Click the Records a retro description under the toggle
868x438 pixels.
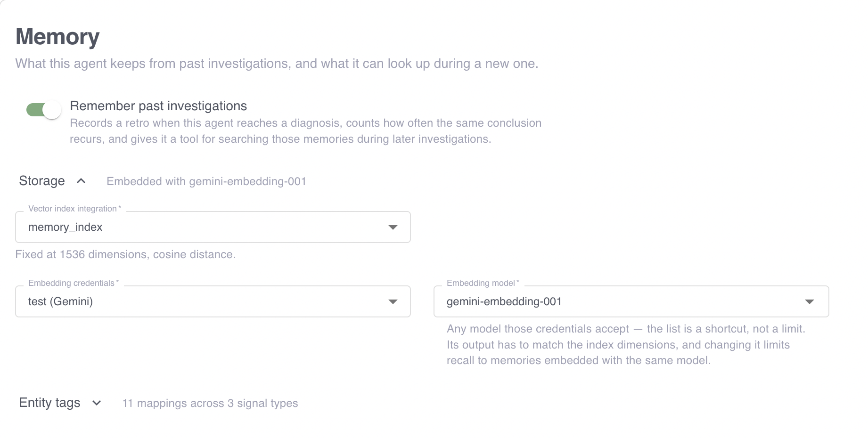[305, 131]
